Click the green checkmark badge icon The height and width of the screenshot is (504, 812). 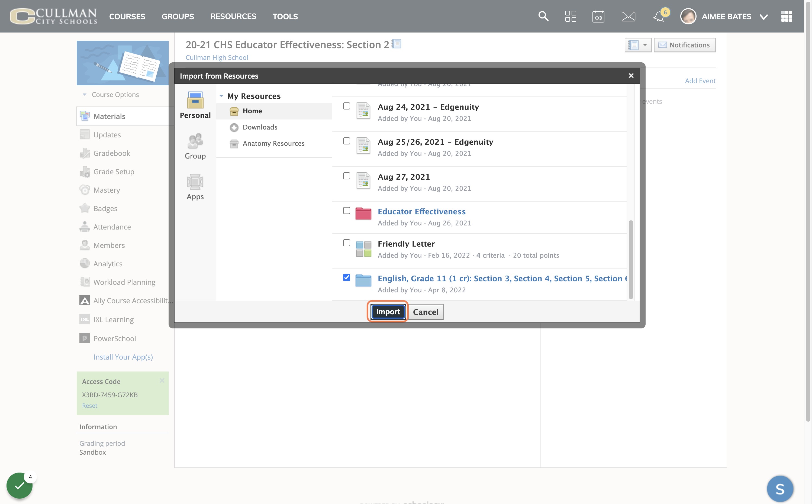click(x=19, y=485)
